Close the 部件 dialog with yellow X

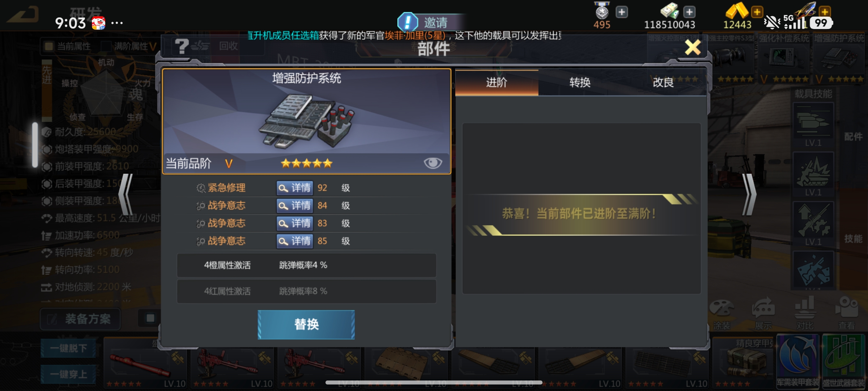click(693, 47)
